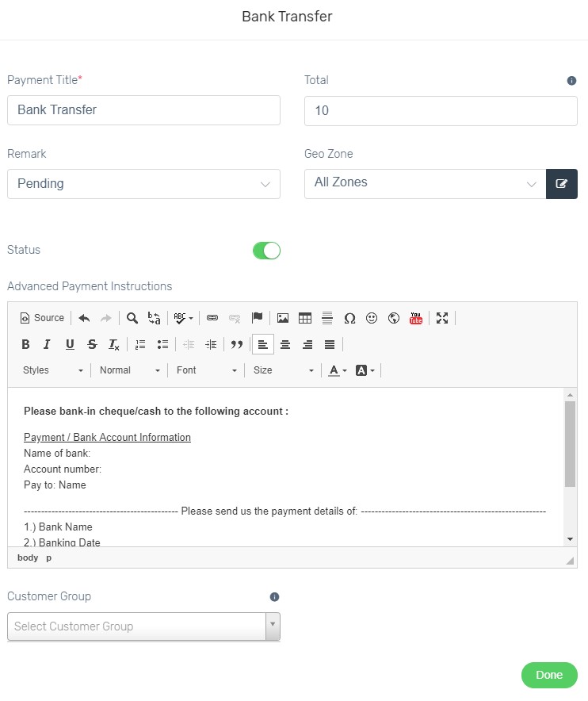
Task: Expand the Geo Zone dropdown
Action: tap(425, 183)
